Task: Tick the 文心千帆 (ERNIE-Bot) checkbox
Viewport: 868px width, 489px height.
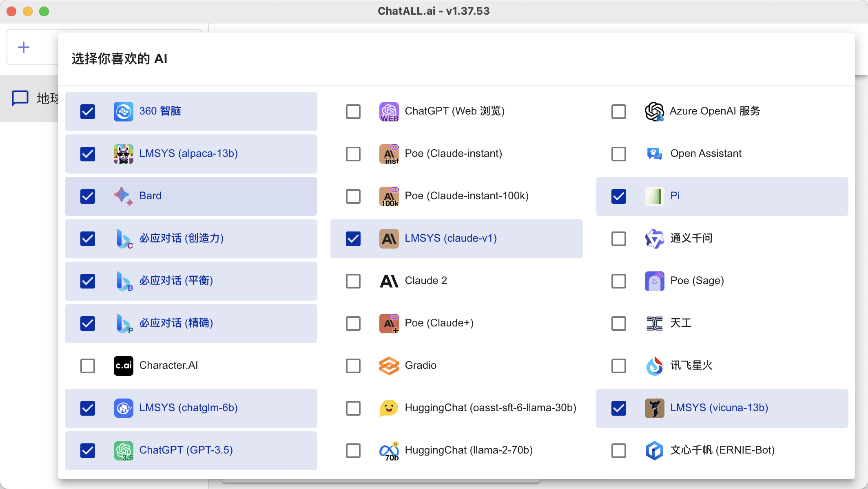Action: (619, 450)
